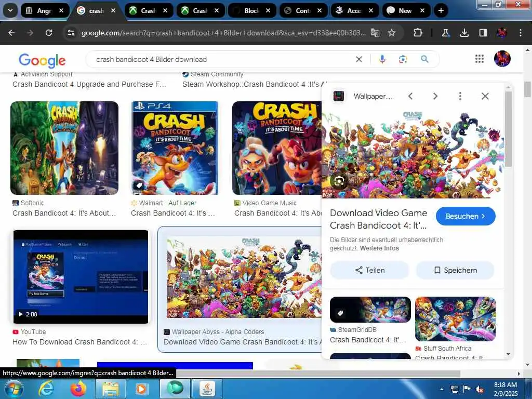Close the image preview panel
Viewport: 532px width, 399px height.
coord(485,96)
